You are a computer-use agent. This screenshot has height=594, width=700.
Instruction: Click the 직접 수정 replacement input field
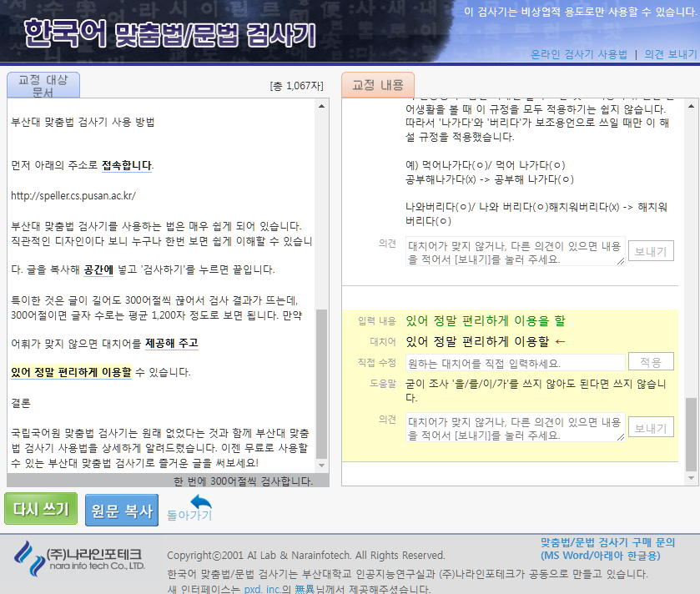tap(515, 363)
